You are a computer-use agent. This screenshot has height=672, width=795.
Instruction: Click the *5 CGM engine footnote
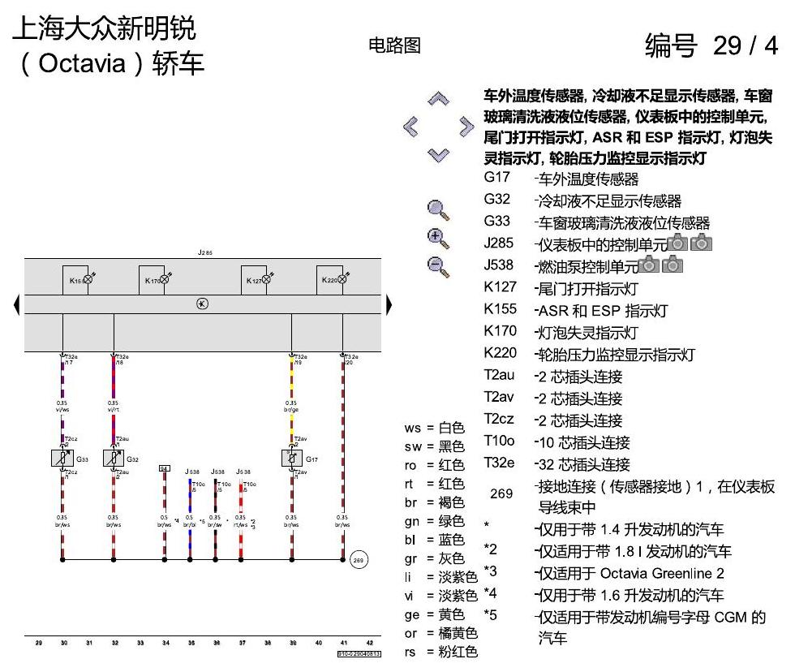point(625,627)
